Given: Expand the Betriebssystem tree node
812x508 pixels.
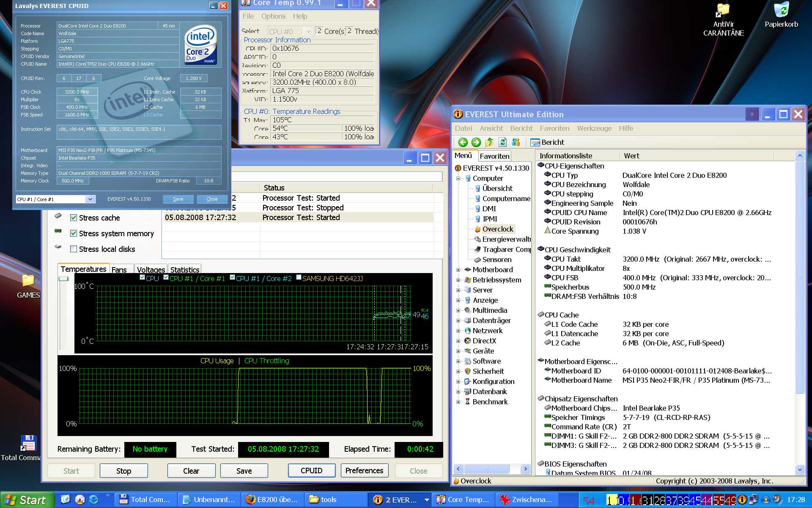Looking at the screenshot, I should point(458,280).
